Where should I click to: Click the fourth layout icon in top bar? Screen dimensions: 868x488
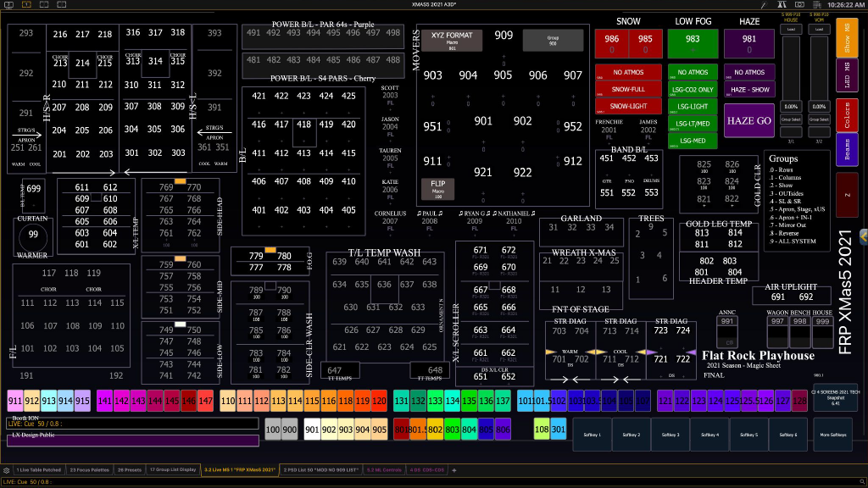(x=61, y=4)
